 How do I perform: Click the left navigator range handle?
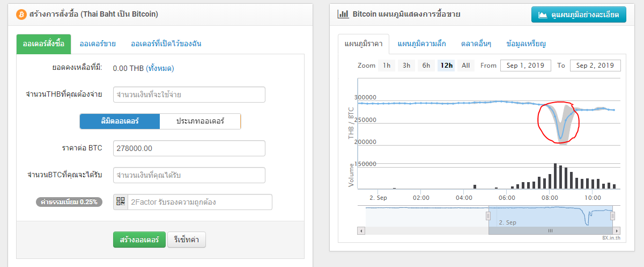[x=488, y=216]
